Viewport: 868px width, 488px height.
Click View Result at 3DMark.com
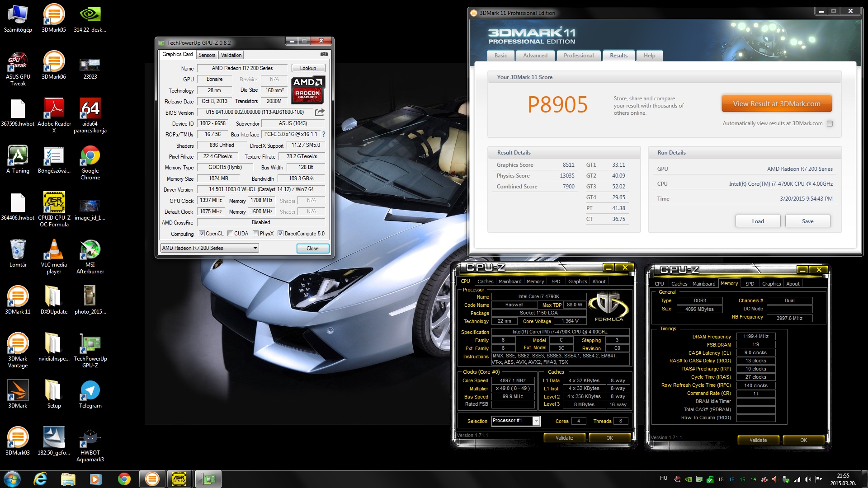pos(776,104)
